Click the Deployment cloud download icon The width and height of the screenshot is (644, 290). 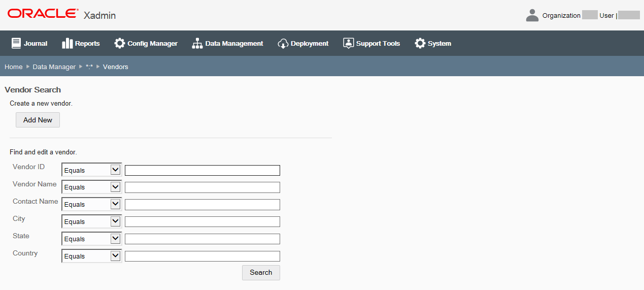(x=283, y=43)
